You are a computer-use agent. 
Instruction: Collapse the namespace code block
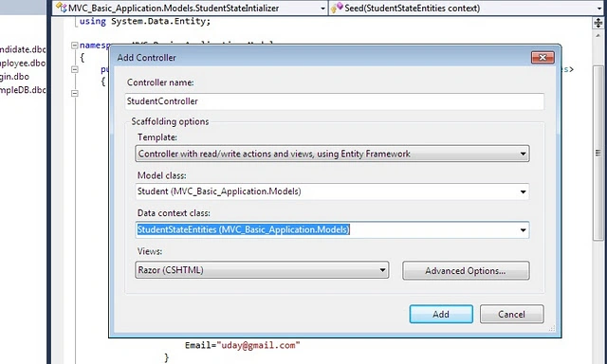click(x=75, y=45)
